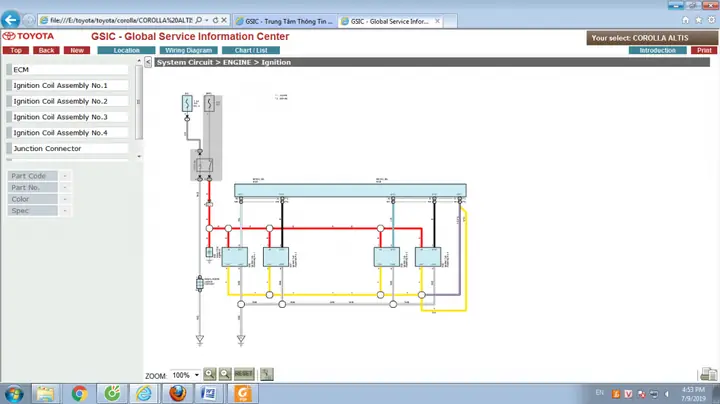Click the Part Code field label

click(32, 176)
